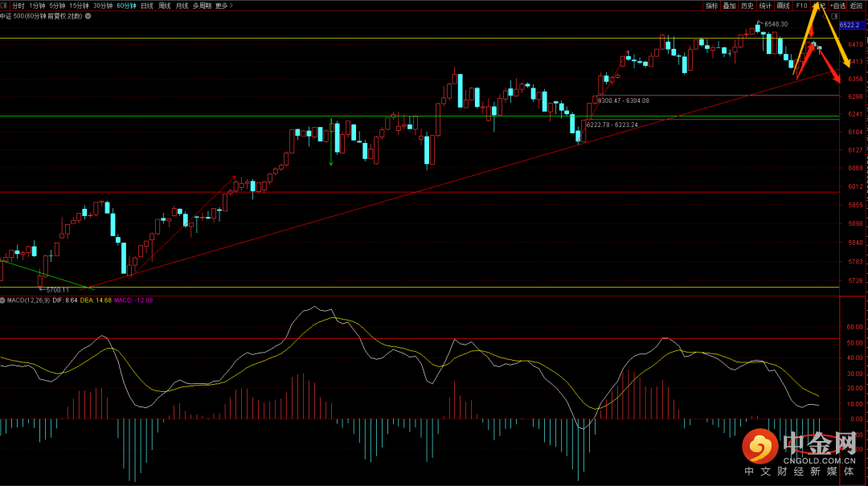Click the MACD: -12.08 value
This screenshot has height=486, width=868.
tap(133, 300)
